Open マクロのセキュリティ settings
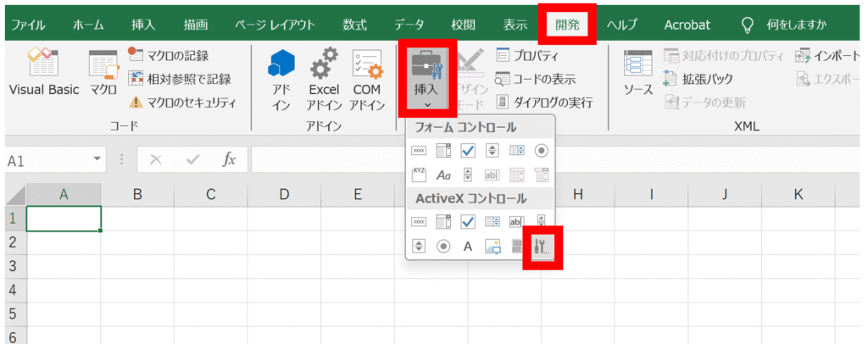This screenshot has height=344, width=868. click(x=181, y=103)
